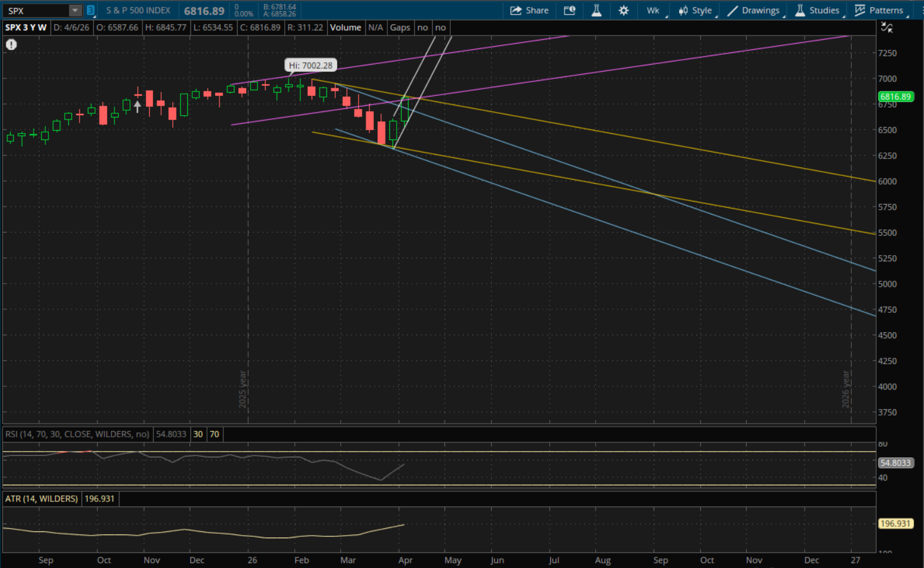The width and height of the screenshot is (924, 568).
Task: Expand the Style dropdown menu
Action: point(695,10)
